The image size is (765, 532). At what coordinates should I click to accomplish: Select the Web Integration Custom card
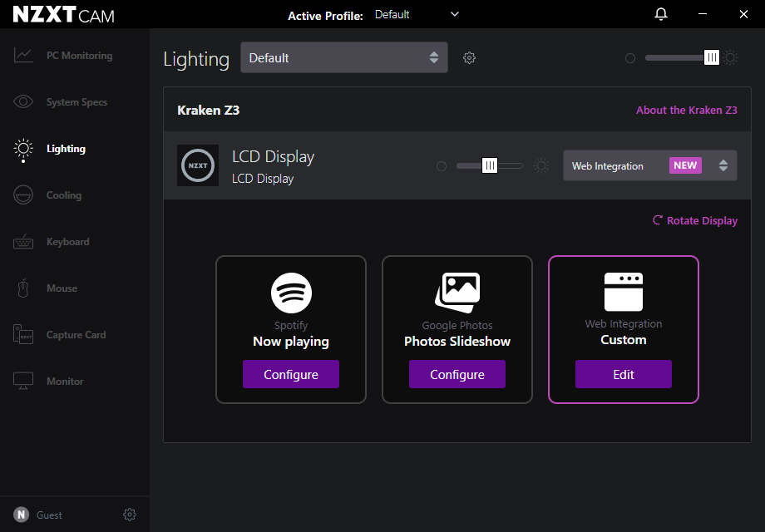pyautogui.click(x=624, y=330)
